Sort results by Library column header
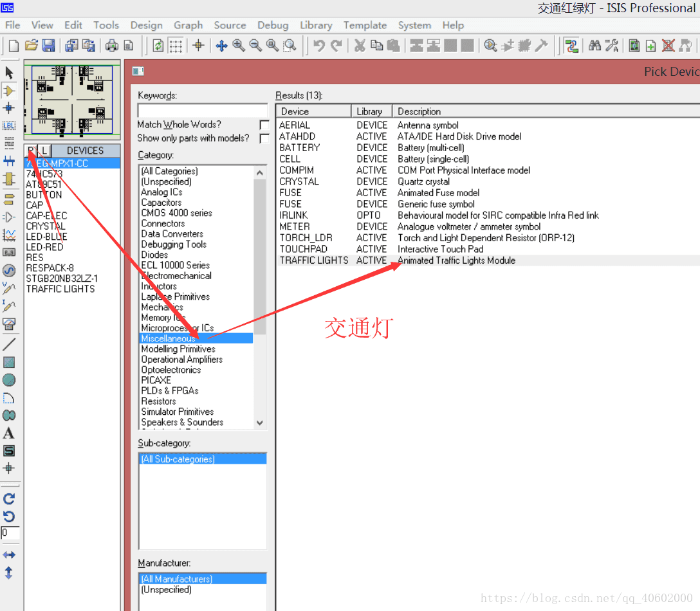The image size is (700, 611). 372,111
